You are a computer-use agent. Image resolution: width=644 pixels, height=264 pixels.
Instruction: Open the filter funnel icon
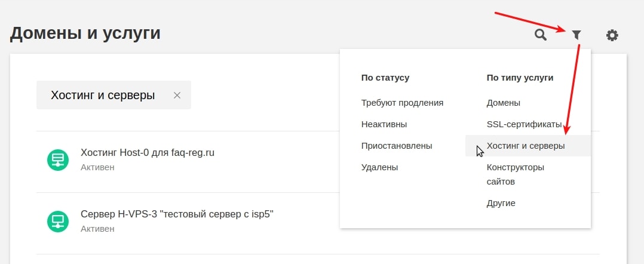[x=576, y=35]
